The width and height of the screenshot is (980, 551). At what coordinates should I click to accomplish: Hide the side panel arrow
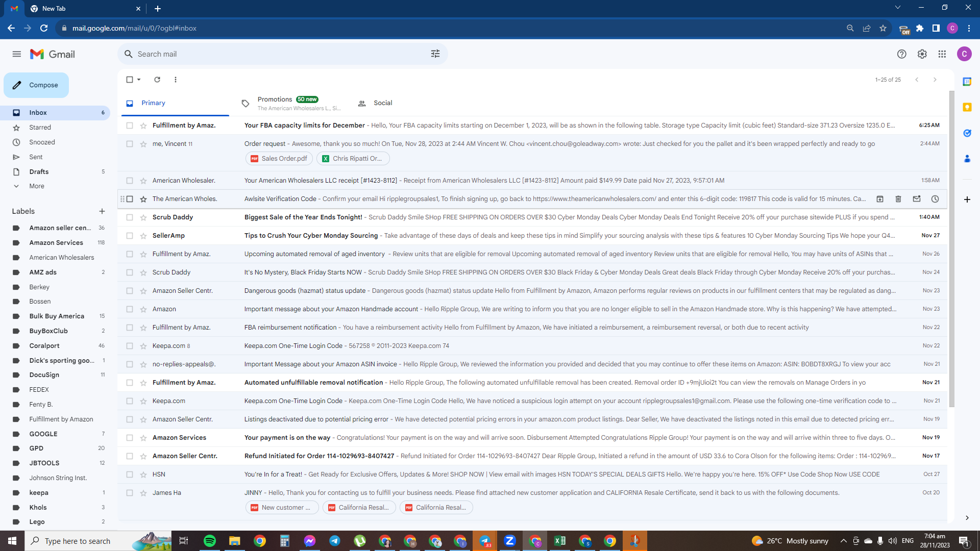coord(967,518)
